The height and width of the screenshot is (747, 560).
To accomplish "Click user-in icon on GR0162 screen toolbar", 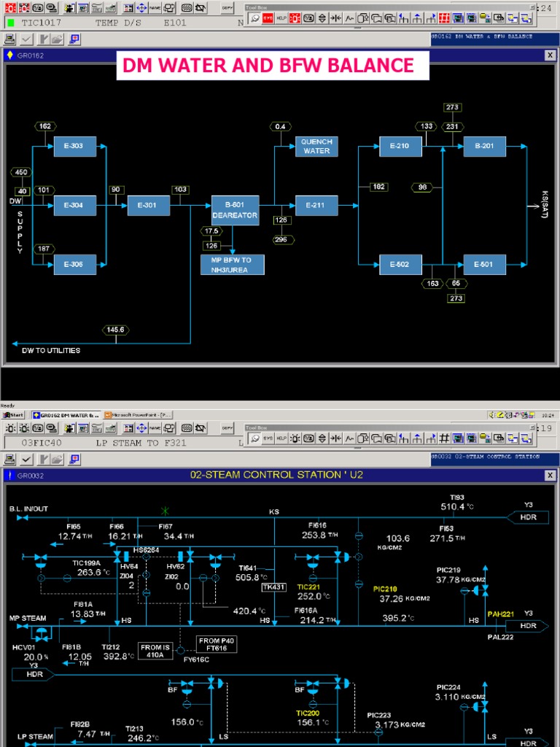I will [x=69, y=7].
